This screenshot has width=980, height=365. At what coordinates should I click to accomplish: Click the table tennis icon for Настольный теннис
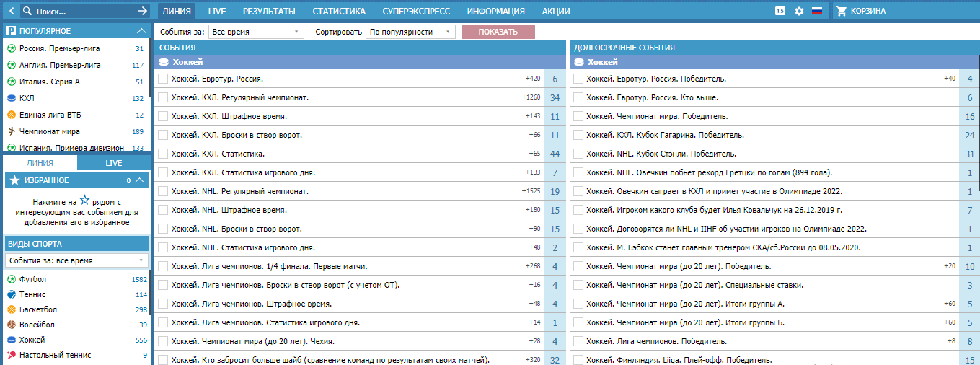pyautogui.click(x=11, y=355)
